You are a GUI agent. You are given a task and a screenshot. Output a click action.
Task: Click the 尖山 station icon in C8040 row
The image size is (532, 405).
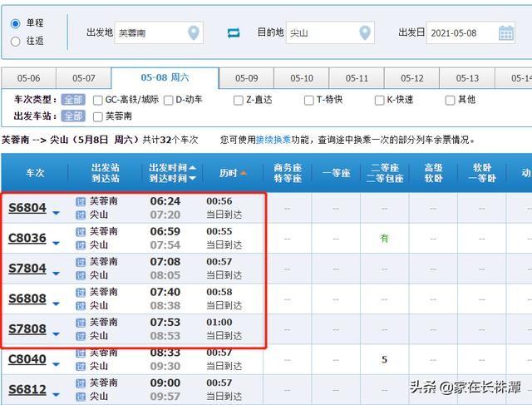(81, 366)
